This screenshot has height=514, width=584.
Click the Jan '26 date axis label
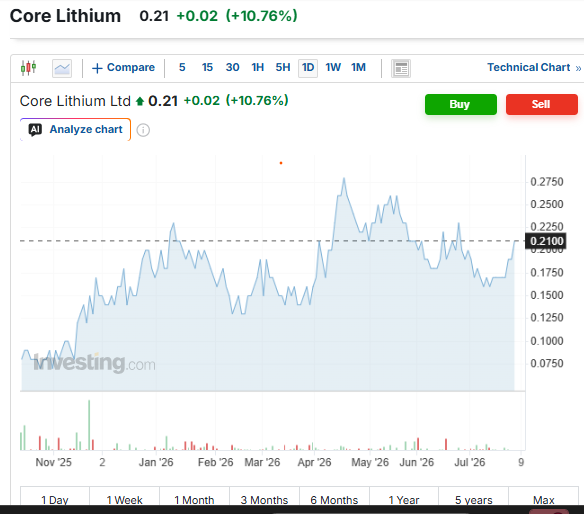[156, 462]
